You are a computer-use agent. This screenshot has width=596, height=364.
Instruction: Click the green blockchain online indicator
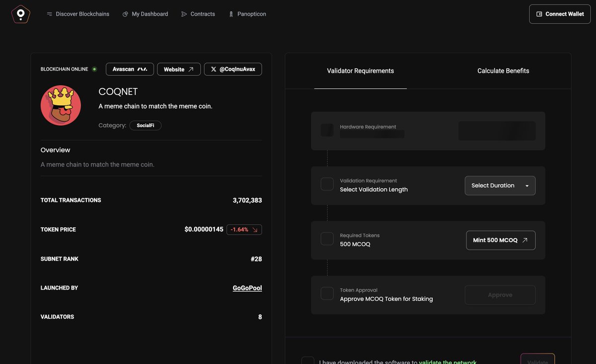(x=94, y=69)
